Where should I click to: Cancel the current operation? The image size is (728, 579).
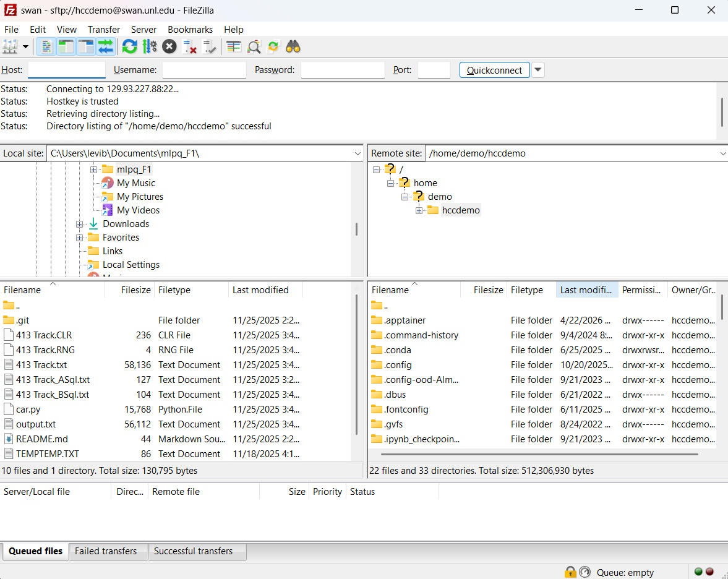(x=169, y=46)
